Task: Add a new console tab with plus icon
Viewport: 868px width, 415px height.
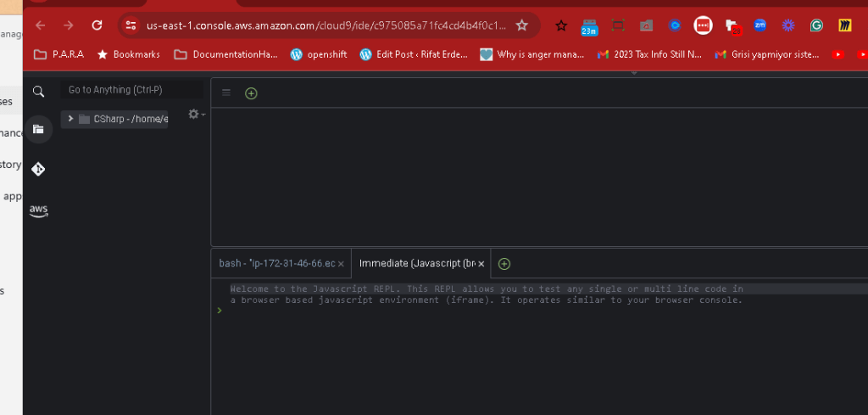Action: tap(504, 264)
